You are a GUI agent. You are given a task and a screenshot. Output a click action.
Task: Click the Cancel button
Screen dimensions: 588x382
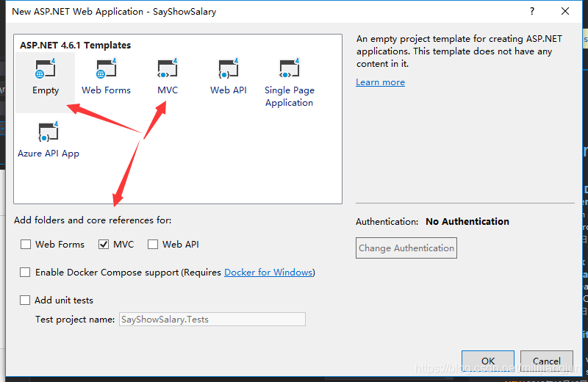point(546,361)
